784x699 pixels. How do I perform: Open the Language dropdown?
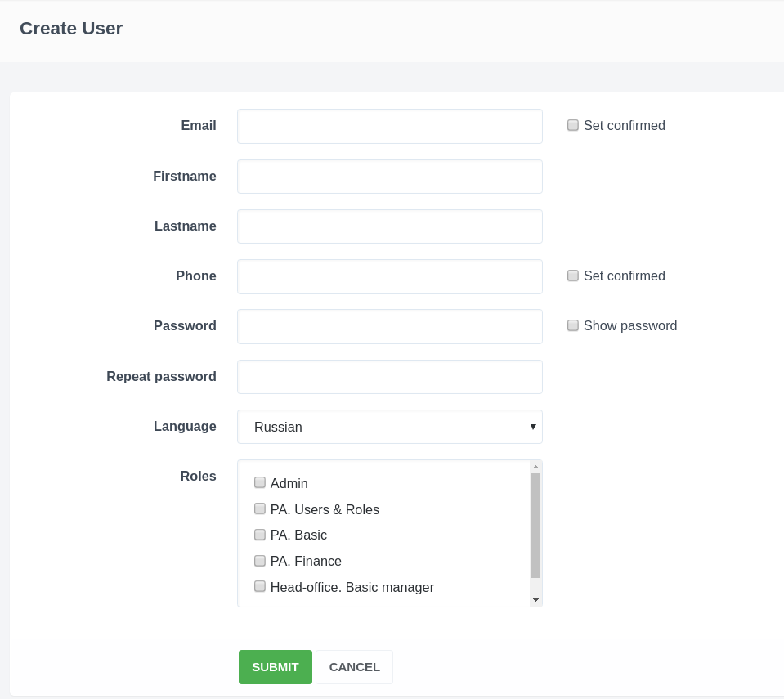[389, 427]
